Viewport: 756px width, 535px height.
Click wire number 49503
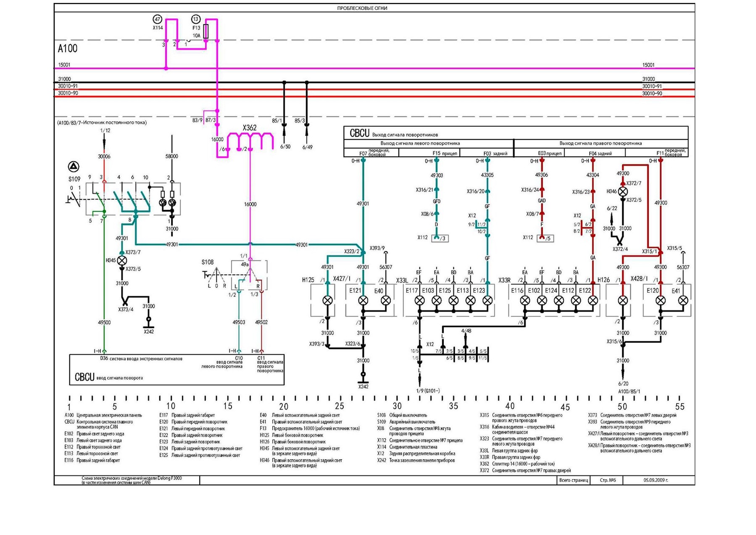239,323
